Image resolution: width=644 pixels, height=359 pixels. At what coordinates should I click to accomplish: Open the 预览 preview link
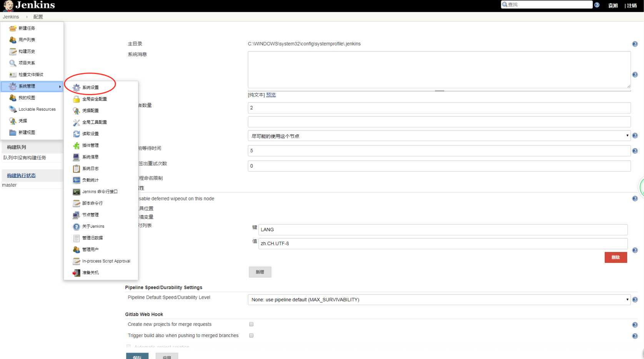click(271, 95)
